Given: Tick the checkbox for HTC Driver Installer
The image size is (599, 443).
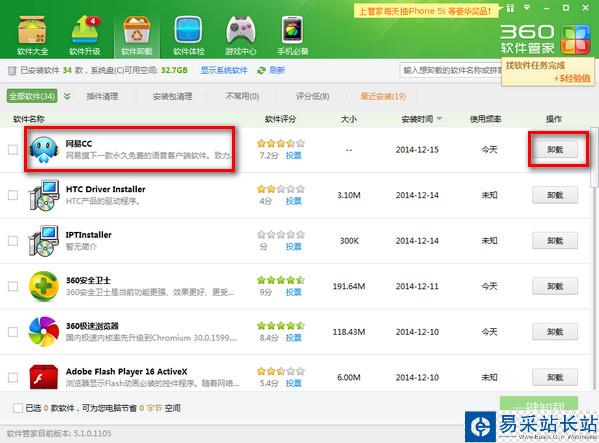Looking at the screenshot, I should [x=13, y=195].
